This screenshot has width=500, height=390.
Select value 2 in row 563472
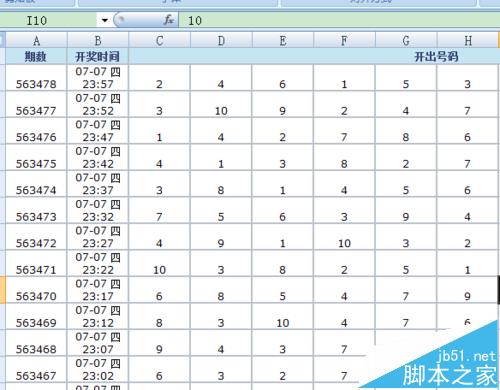point(468,237)
